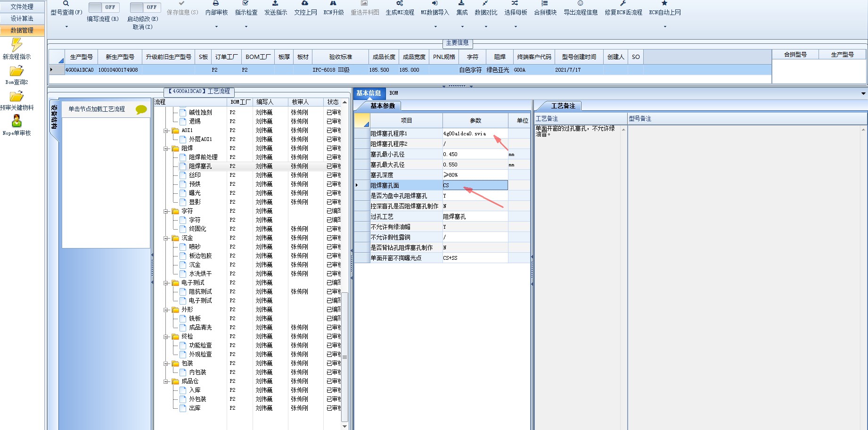
Task: Toggle 编写流程 OFF switch
Action: coord(104,7)
